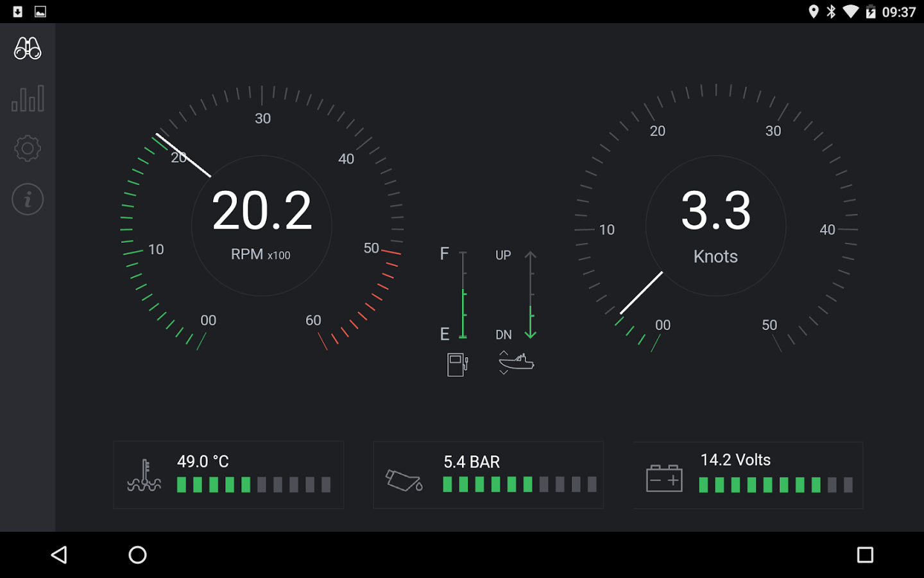Image resolution: width=924 pixels, height=578 pixels.
Task: Tap the 3.3 Knots speed readout
Action: (x=716, y=211)
